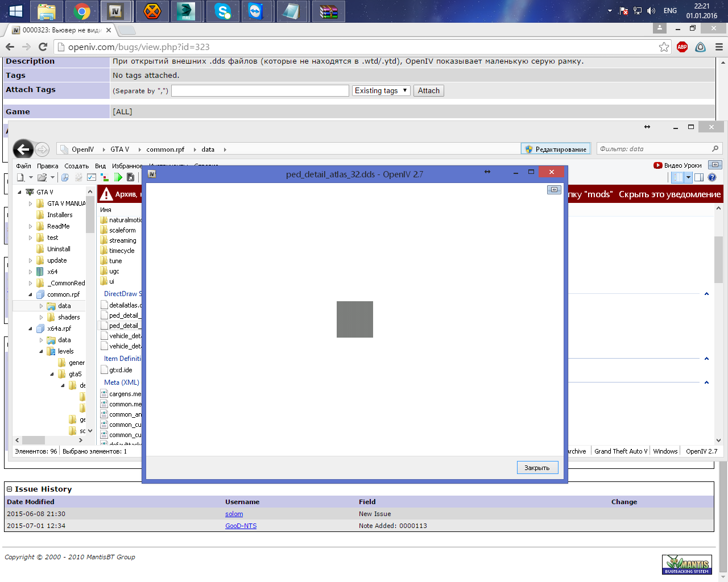Open the Файл menu in OpenIV
Image resolution: width=728 pixels, height=582 pixels.
coord(23,166)
